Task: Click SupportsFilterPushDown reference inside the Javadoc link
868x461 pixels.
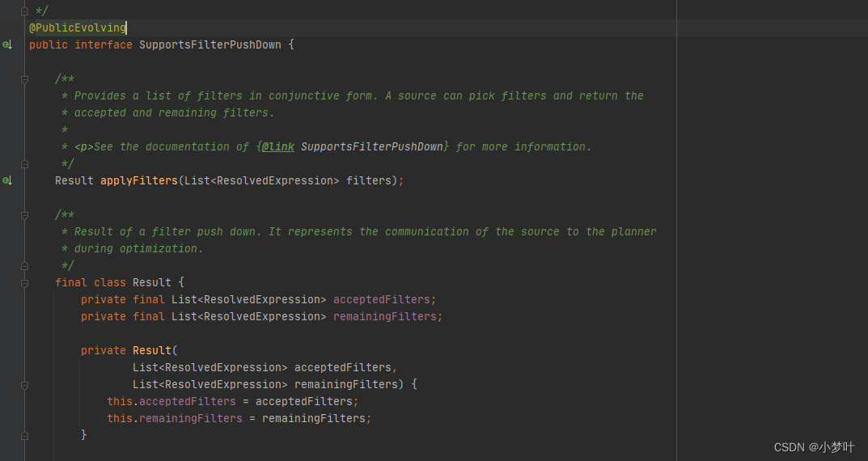Action: 372,146
